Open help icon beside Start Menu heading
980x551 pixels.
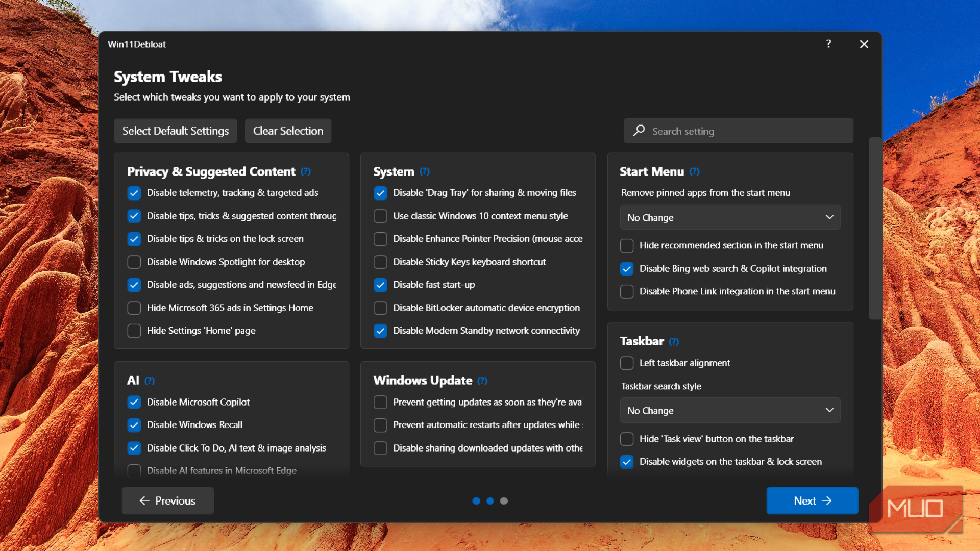tap(694, 171)
